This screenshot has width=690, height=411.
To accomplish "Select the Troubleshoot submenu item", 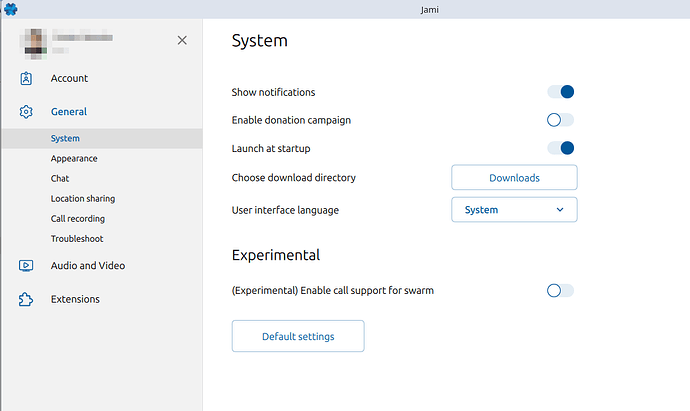I will pos(77,238).
